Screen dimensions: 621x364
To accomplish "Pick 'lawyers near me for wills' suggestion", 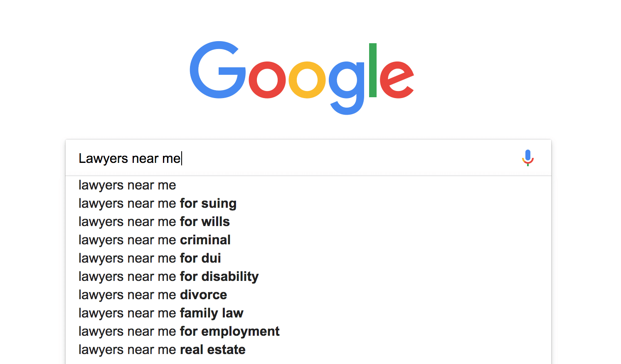I will [x=308, y=221].
